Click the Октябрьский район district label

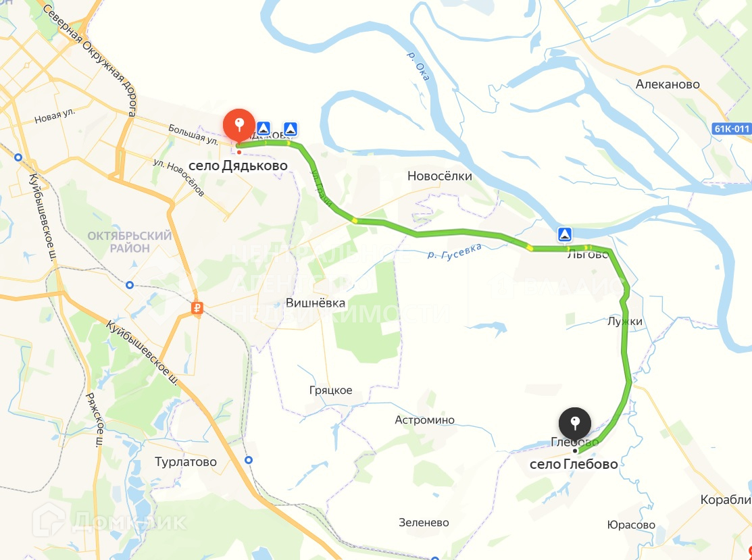click(130, 242)
